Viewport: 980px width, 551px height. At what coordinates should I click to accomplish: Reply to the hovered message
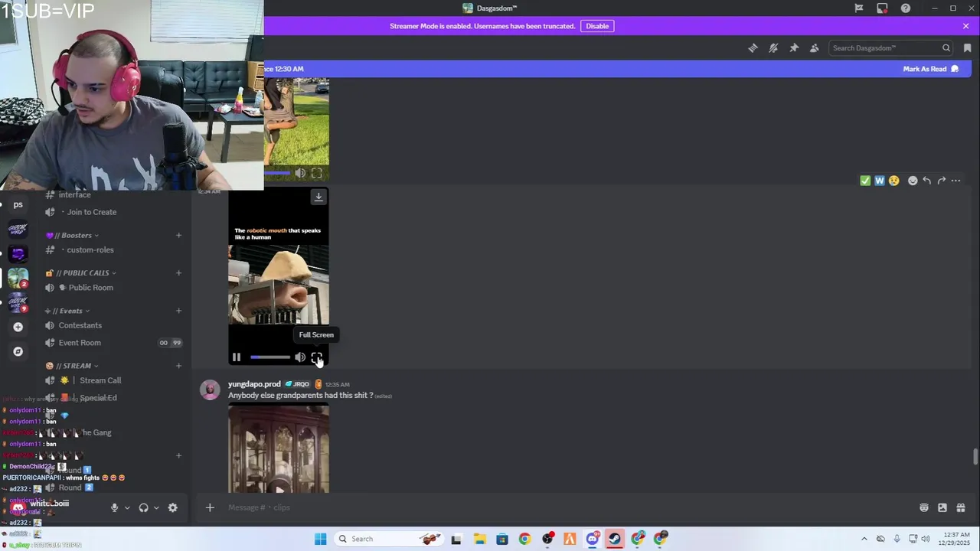click(x=926, y=181)
